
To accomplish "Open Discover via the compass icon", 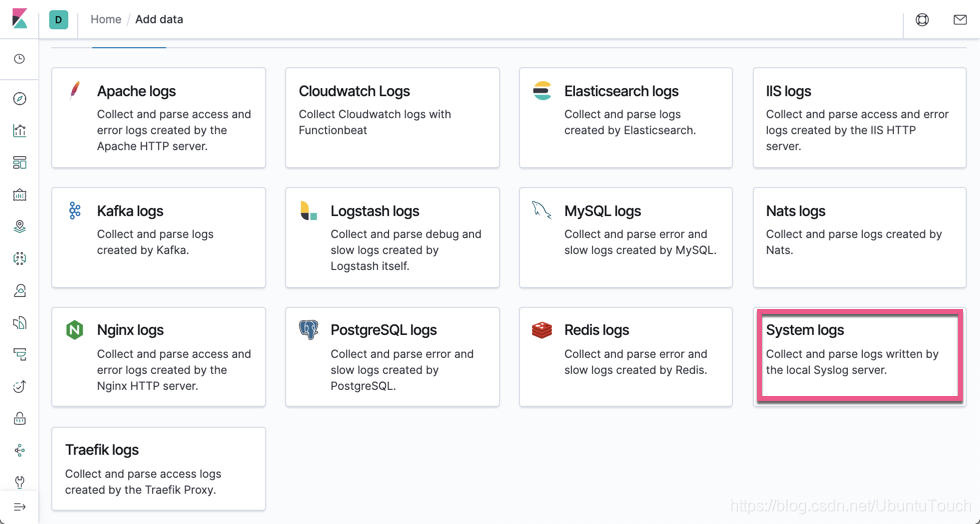I will click(x=19, y=99).
